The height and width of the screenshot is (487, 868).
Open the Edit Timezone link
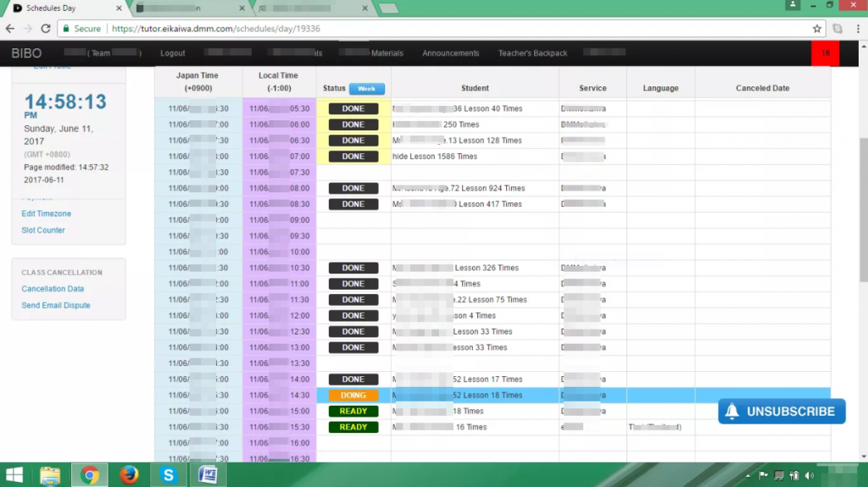[46, 213]
